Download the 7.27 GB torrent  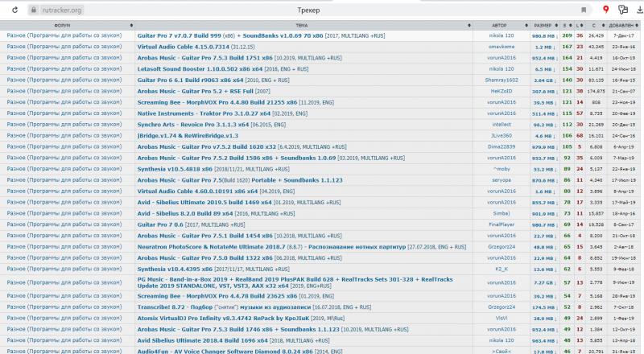point(546,283)
